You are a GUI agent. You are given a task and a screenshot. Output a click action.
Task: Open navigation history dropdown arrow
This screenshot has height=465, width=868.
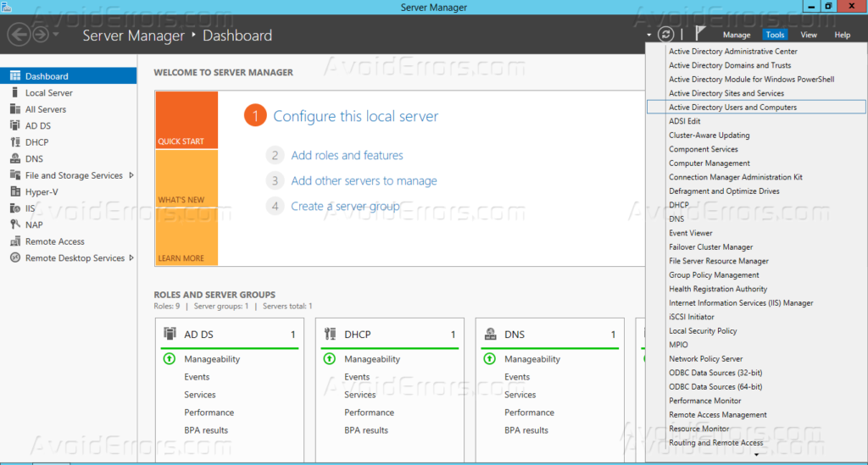(55, 35)
